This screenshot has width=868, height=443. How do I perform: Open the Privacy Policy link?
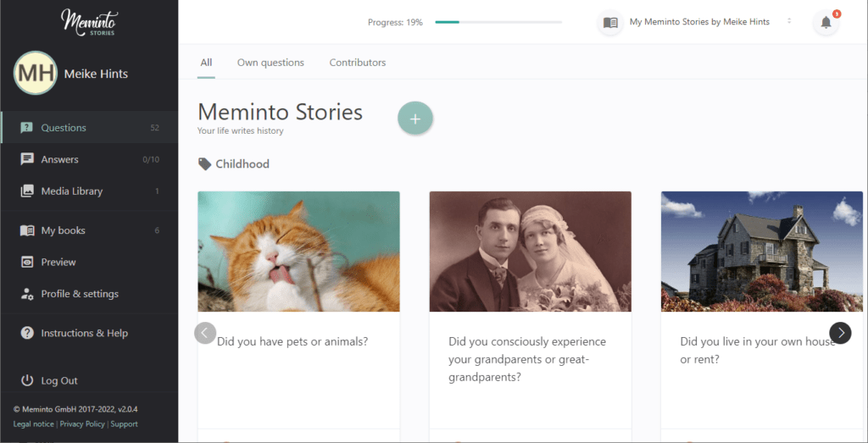point(82,424)
